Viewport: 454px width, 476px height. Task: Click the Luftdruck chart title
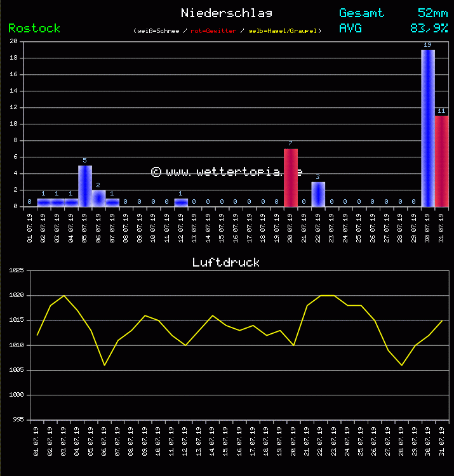tap(226, 262)
